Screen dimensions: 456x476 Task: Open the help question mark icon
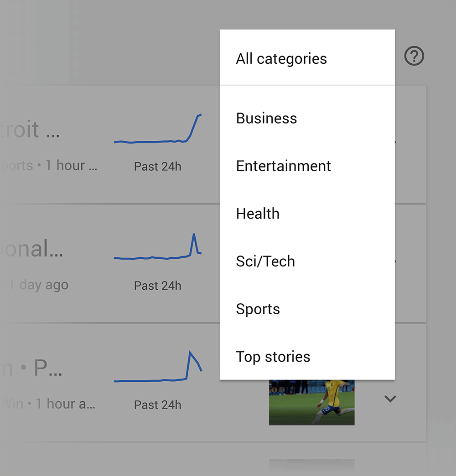(x=414, y=56)
